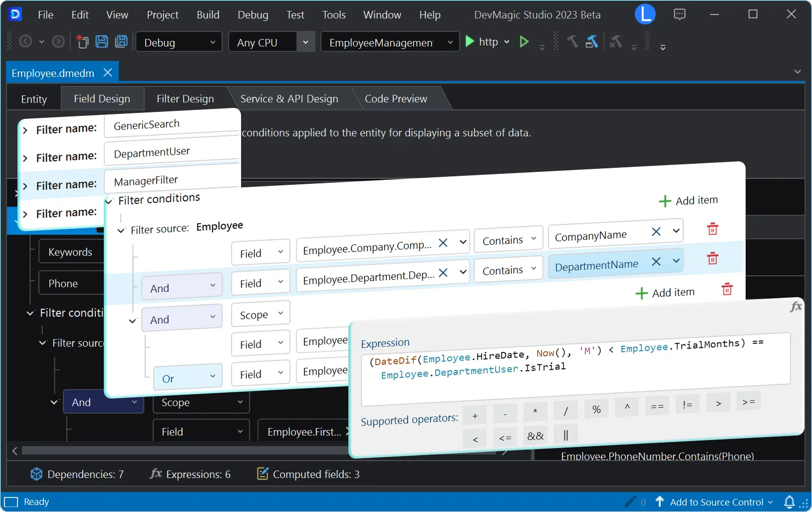Select the highlighted blue build hammer tool
Image resolution: width=812 pixels, height=512 pixels.
[x=592, y=42]
